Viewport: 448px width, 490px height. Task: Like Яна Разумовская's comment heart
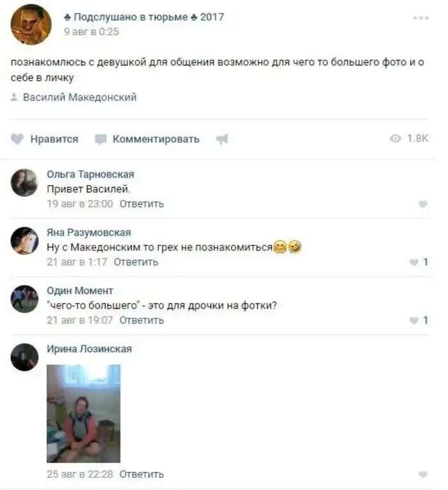pos(413,263)
